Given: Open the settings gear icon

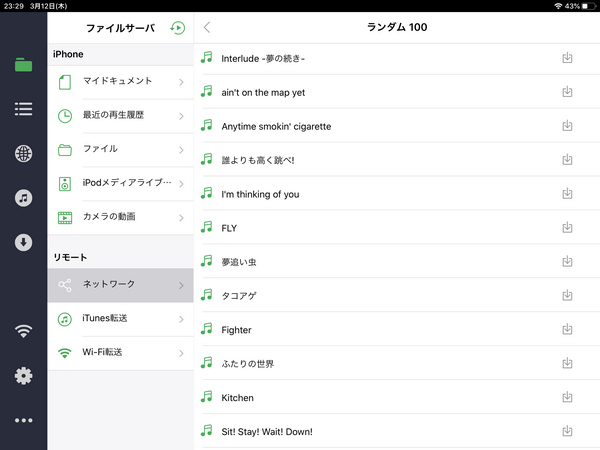Looking at the screenshot, I should tap(23, 376).
